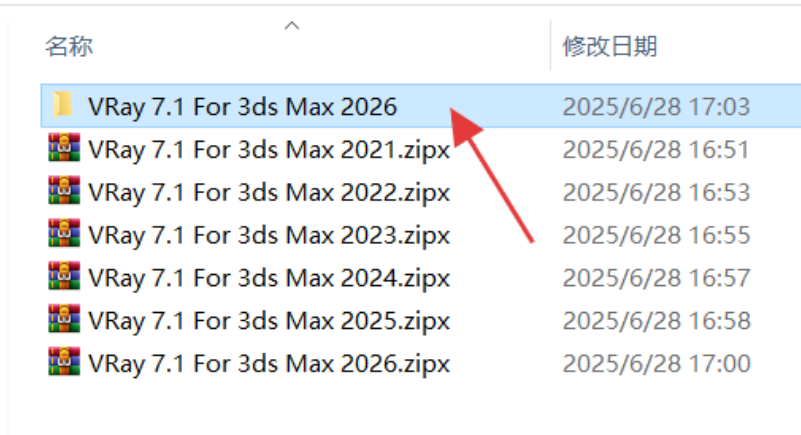The image size is (801, 435).
Task: Click the archive icon for the 2026.zipx file
Action: pyautogui.click(x=64, y=361)
